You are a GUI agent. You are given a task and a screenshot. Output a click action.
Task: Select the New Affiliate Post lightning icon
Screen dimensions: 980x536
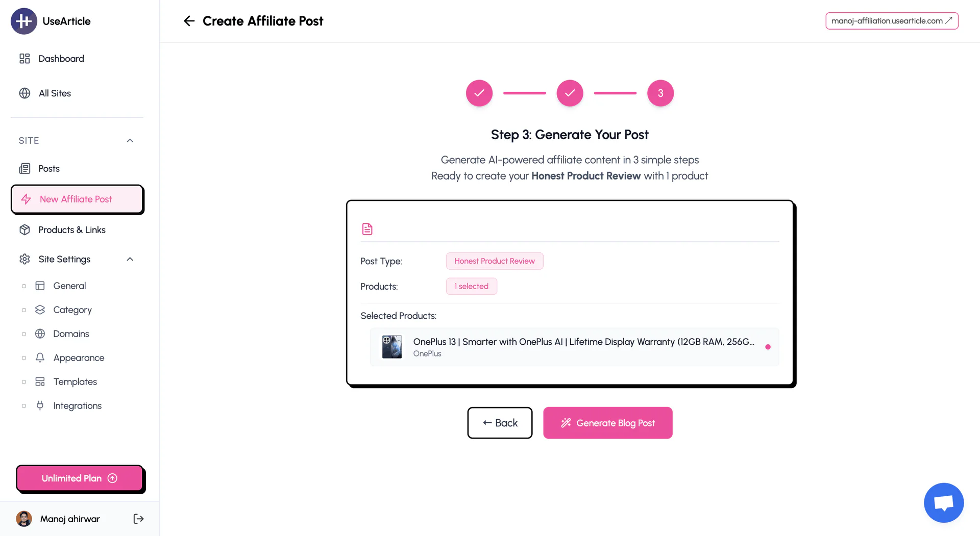[x=27, y=199]
